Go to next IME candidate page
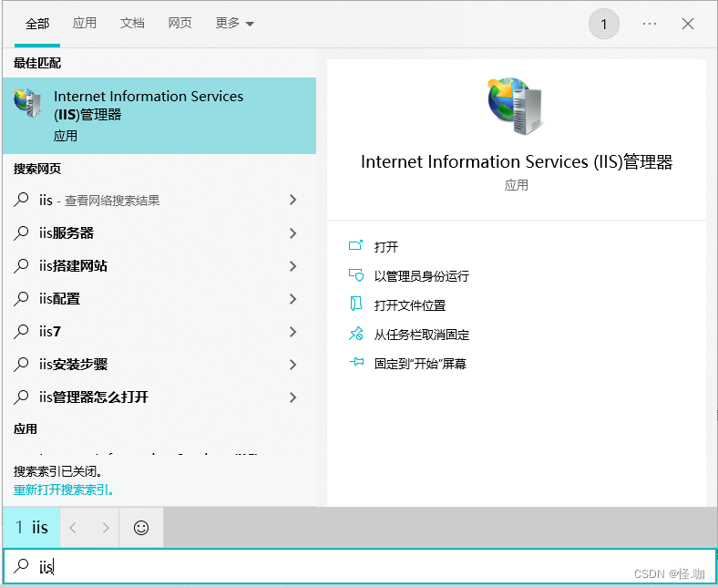 tap(106, 528)
